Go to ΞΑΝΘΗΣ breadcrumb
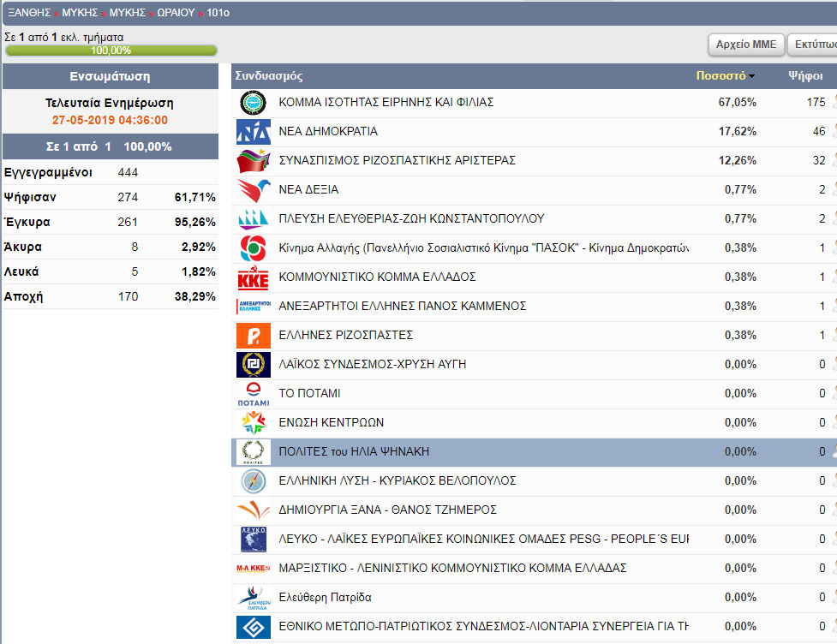The width and height of the screenshot is (837, 644). pyautogui.click(x=29, y=12)
